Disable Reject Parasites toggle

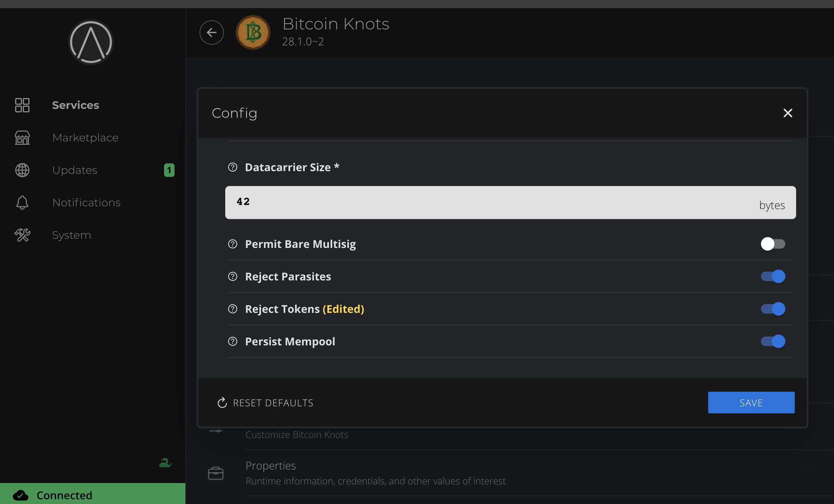point(773,277)
